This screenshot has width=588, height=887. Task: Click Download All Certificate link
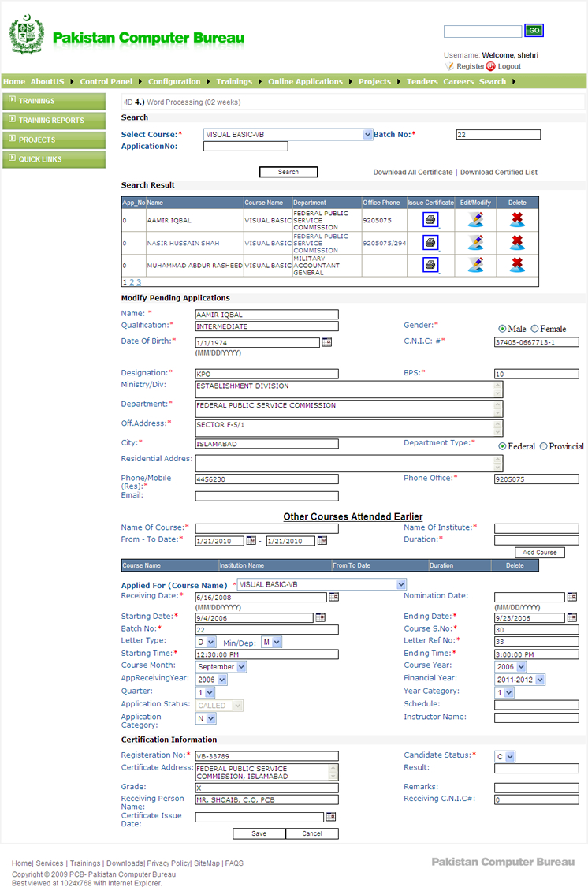coord(413,173)
